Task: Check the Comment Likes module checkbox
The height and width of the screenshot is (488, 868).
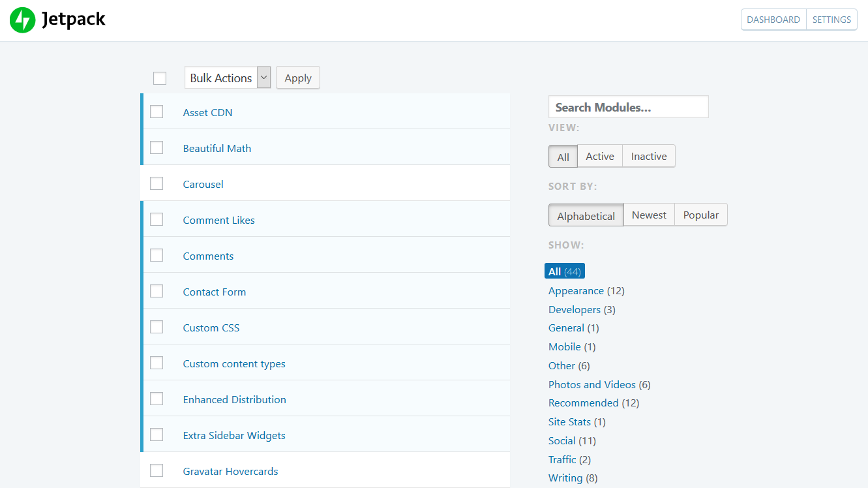Action: pyautogui.click(x=157, y=219)
